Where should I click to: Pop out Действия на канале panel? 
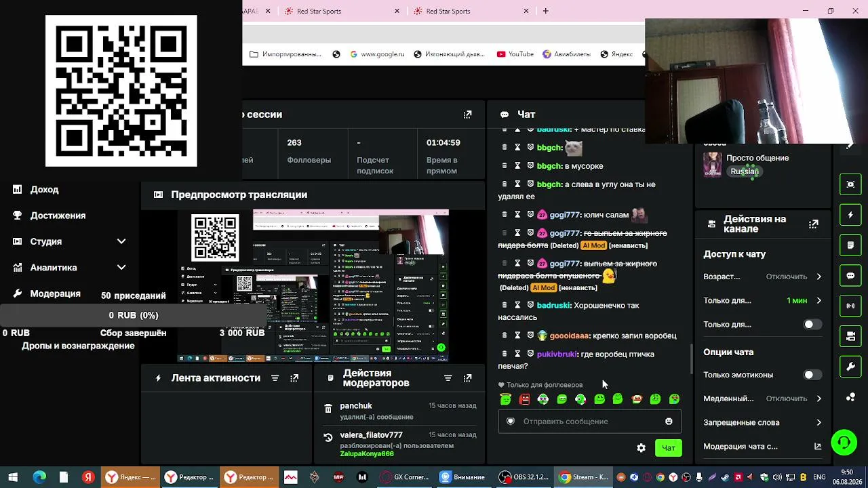pyautogui.click(x=814, y=224)
